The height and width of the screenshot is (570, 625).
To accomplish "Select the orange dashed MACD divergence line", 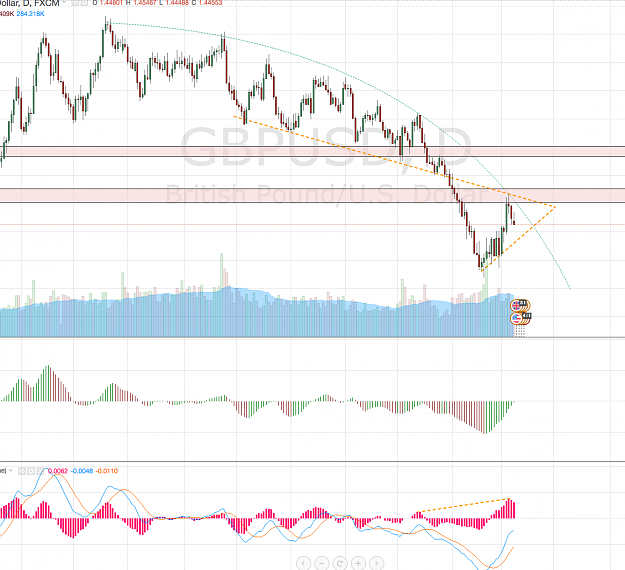I will (464, 505).
